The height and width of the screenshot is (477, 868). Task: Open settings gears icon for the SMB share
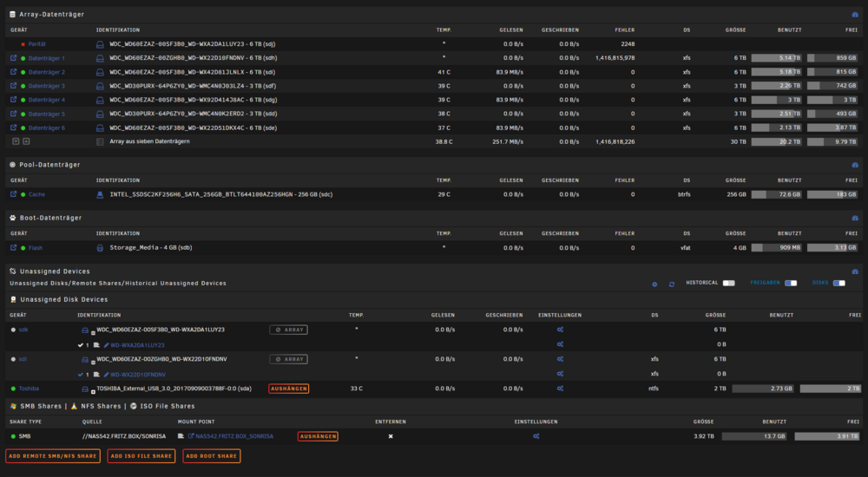pos(536,436)
